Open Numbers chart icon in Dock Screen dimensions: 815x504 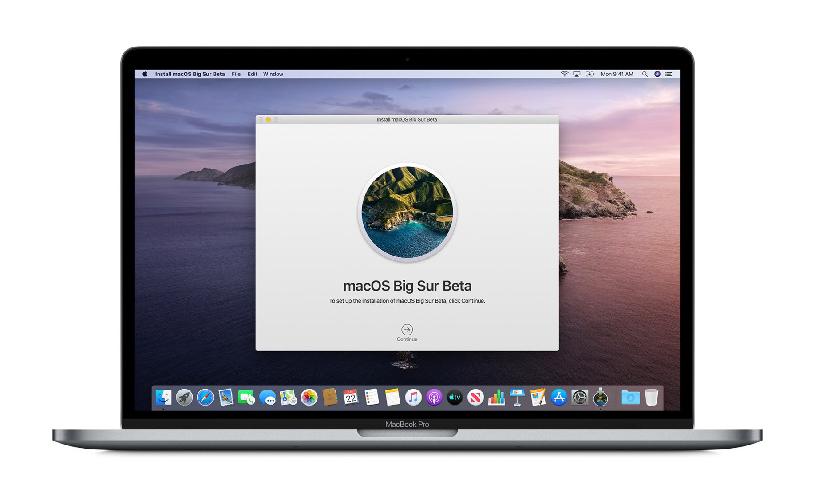(496, 397)
